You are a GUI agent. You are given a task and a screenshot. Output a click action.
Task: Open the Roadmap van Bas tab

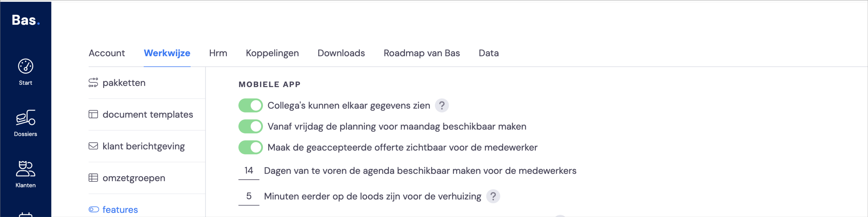(x=421, y=53)
